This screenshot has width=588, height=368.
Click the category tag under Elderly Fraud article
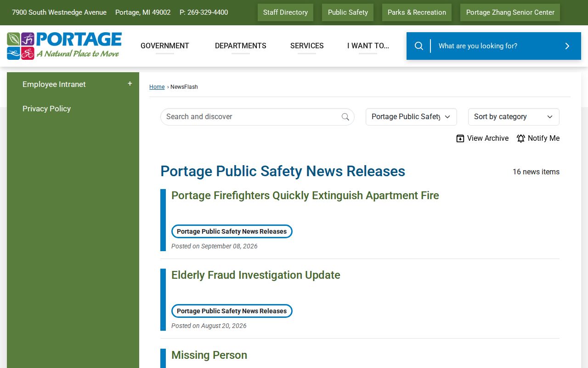coord(232,311)
